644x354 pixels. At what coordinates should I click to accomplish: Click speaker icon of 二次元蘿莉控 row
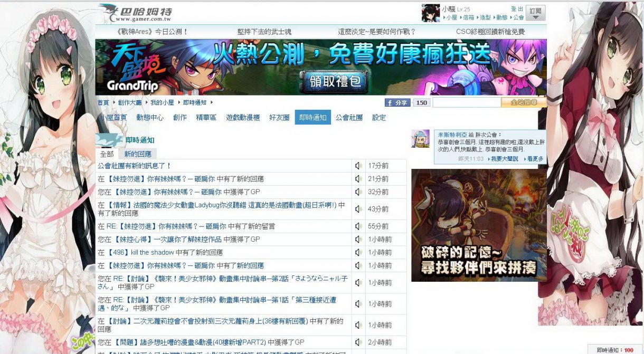[358, 325]
